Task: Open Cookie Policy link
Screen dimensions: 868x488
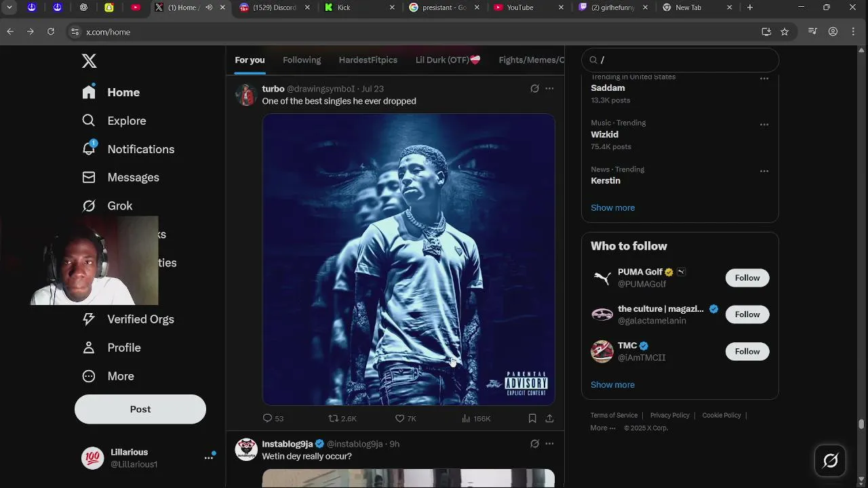Action: click(x=722, y=415)
